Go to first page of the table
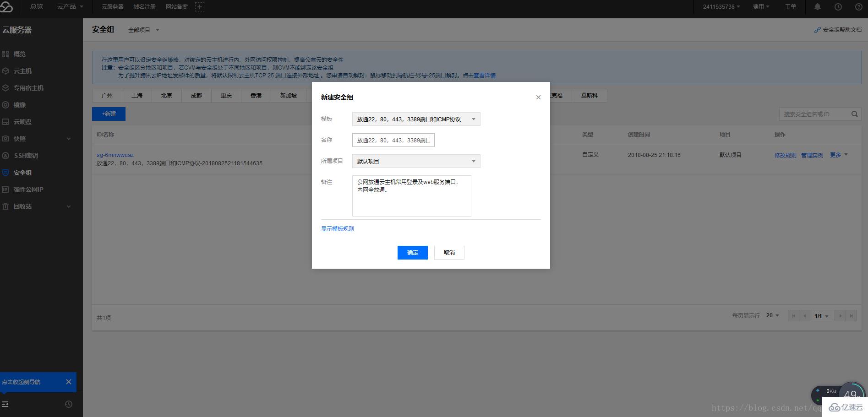 [x=794, y=316]
